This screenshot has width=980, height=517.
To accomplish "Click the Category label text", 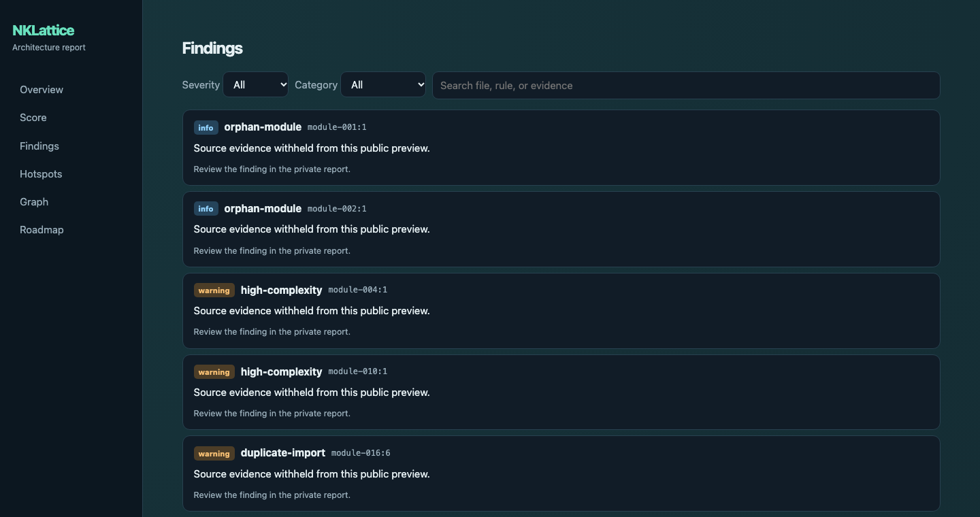I will (316, 85).
